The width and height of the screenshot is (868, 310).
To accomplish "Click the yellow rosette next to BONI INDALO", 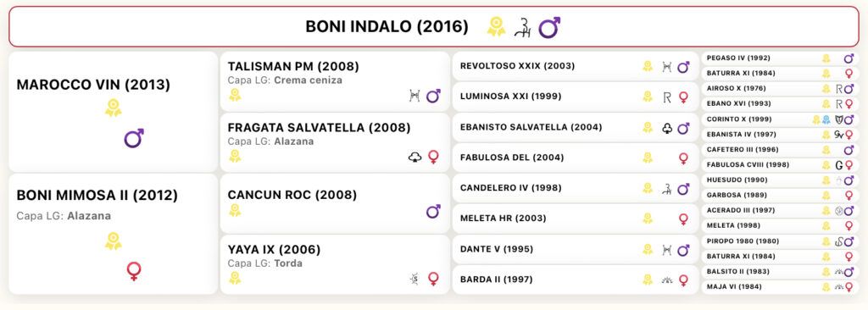I will [x=495, y=26].
